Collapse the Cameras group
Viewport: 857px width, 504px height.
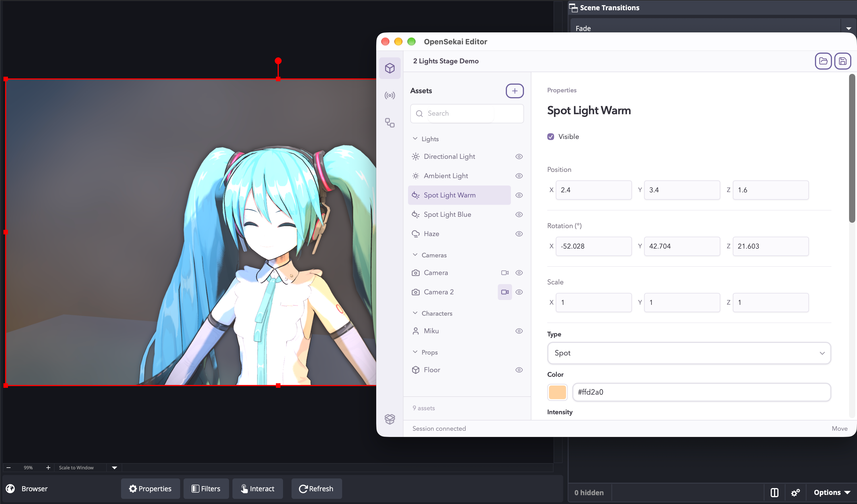415,255
